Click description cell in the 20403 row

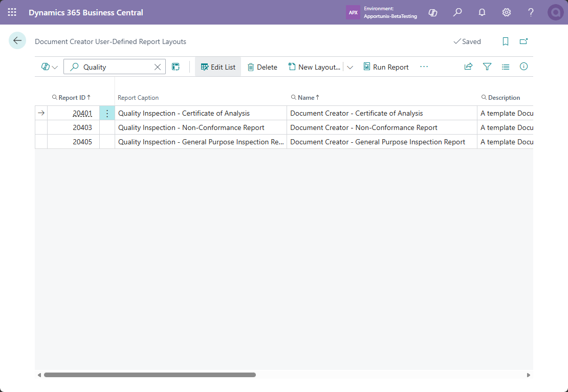(506, 127)
